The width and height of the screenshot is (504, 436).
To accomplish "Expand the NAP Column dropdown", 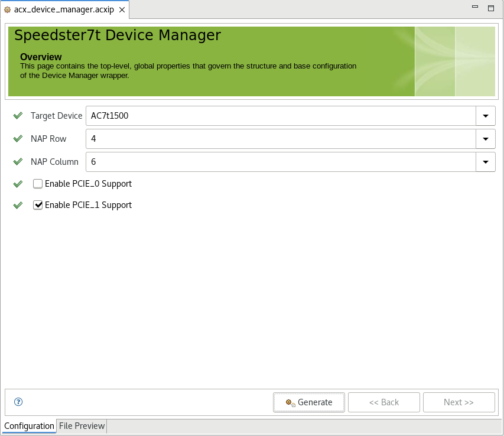I will pyautogui.click(x=485, y=162).
